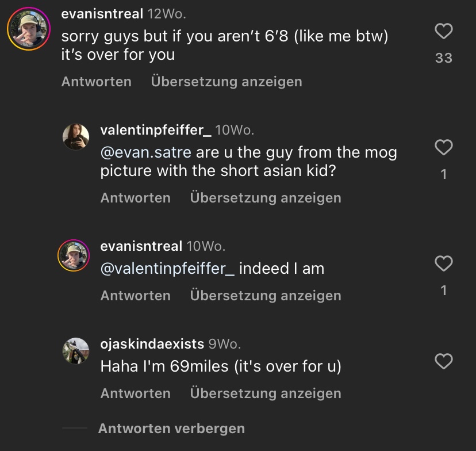Show translation of "indeed I am" reply

[265, 296]
